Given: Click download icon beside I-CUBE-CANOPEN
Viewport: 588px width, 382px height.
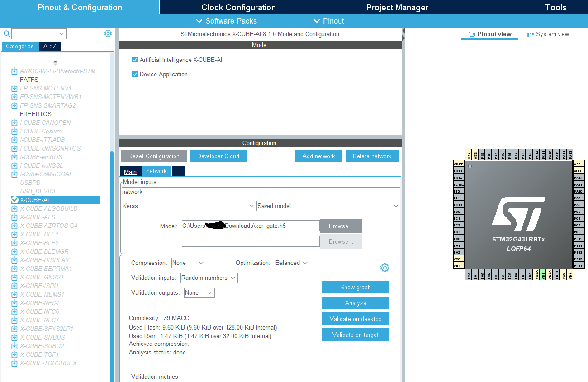Looking at the screenshot, I should pos(14,123).
